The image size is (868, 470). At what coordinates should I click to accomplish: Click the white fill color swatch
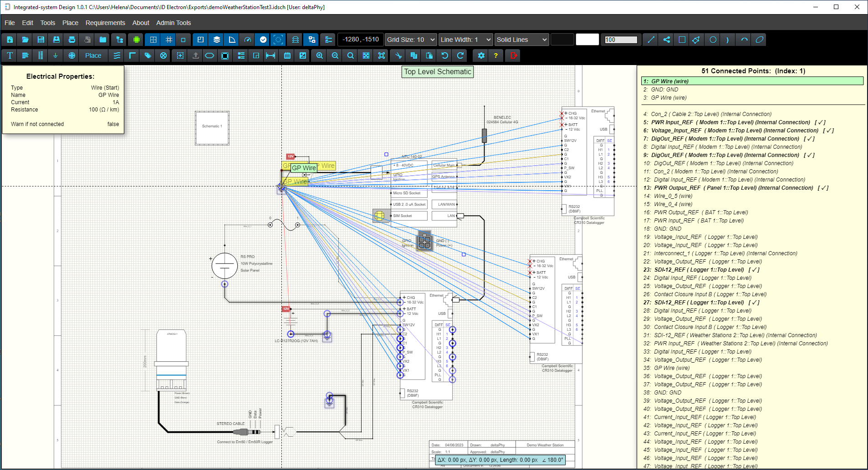pyautogui.click(x=587, y=40)
